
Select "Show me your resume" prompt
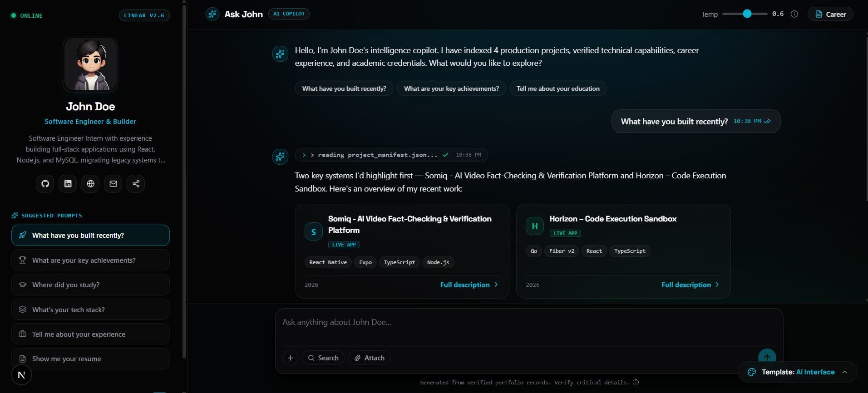[x=90, y=359]
